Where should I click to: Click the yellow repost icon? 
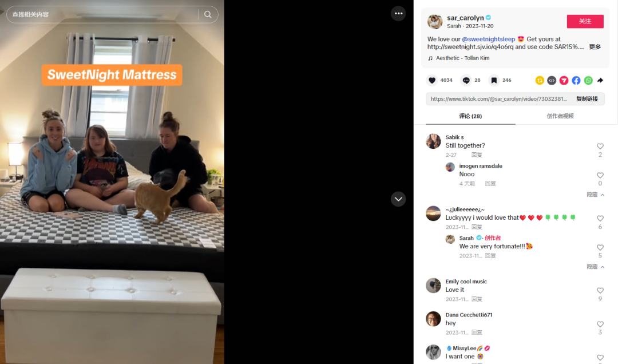pos(540,81)
